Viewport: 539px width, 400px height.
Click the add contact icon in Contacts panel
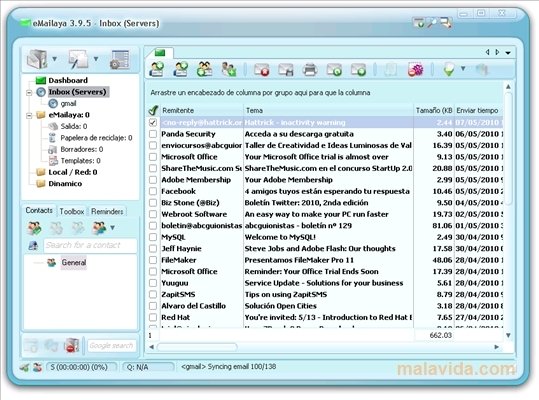pyautogui.click(x=35, y=228)
